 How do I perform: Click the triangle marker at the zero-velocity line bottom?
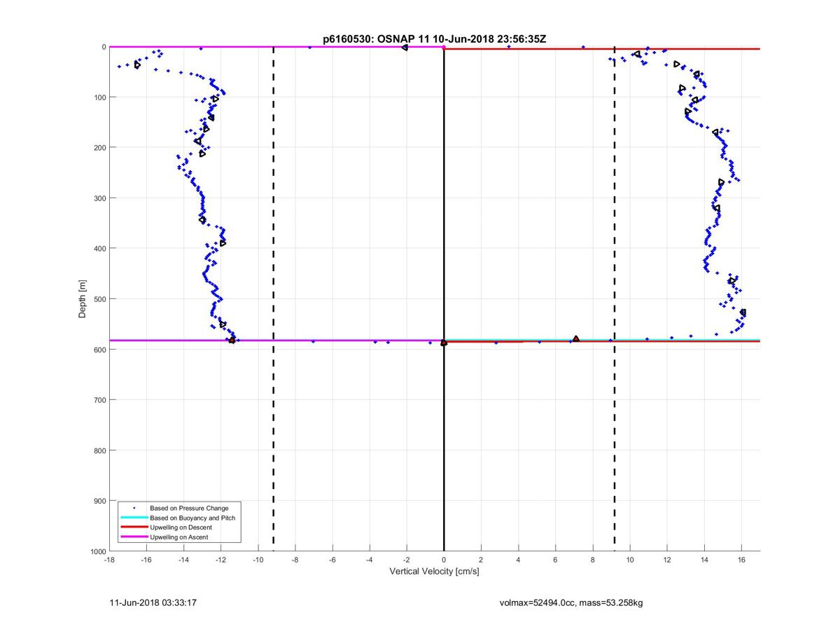[444, 343]
